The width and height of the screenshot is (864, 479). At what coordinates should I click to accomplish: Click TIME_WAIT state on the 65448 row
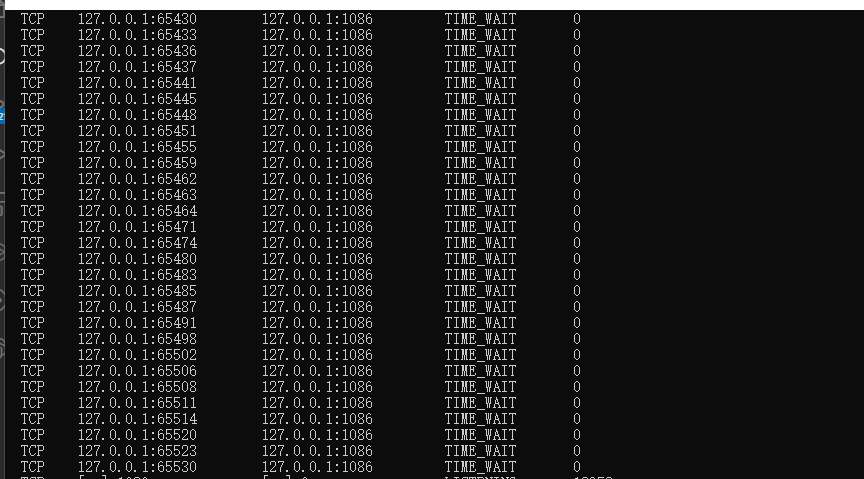coord(480,115)
